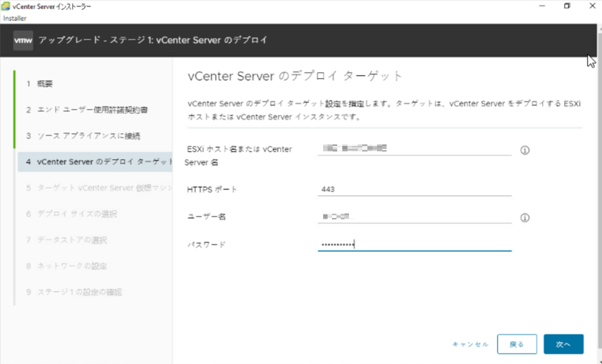Click the キャンセル link
Screen dimensions: 602x364
(x=470, y=344)
